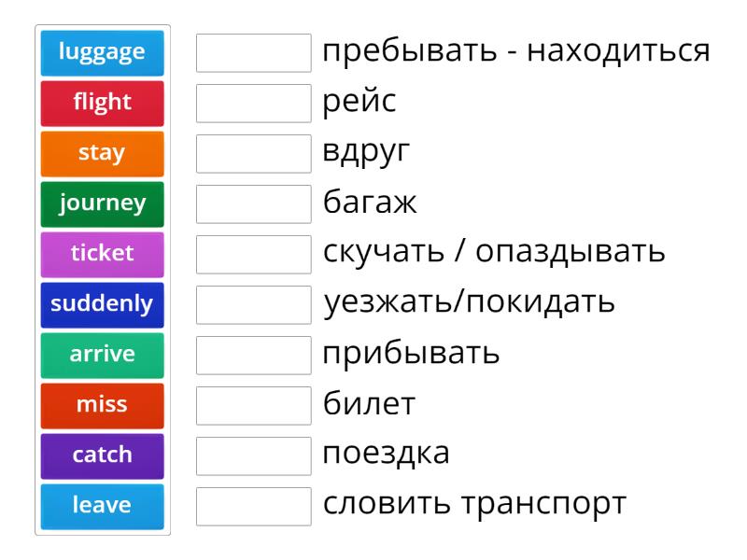This screenshot has height=560, width=747.
Task: Click the answer slot next to 'билет'
Action: 254,406
